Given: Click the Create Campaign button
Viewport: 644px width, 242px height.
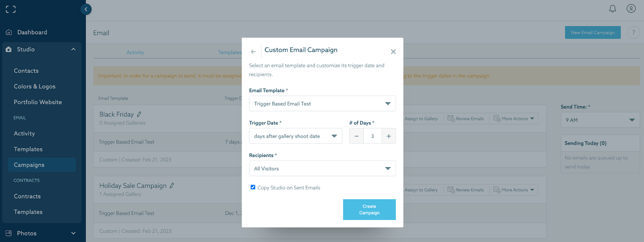Looking at the screenshot, I should tap(369, 209).
